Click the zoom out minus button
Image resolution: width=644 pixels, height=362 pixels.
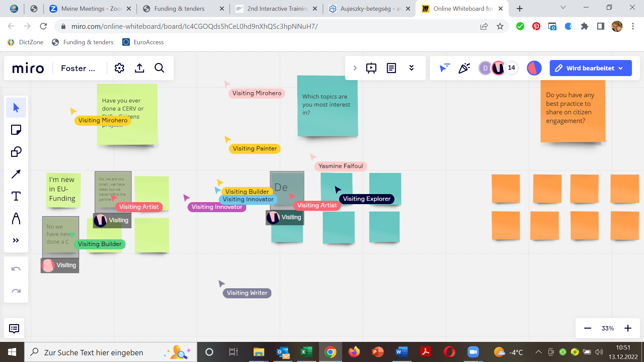(587, 328)
